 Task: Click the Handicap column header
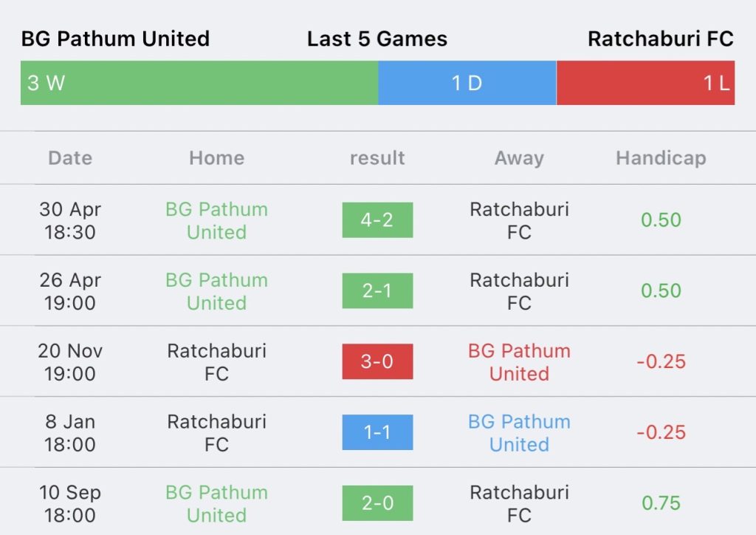click(661, 158)
